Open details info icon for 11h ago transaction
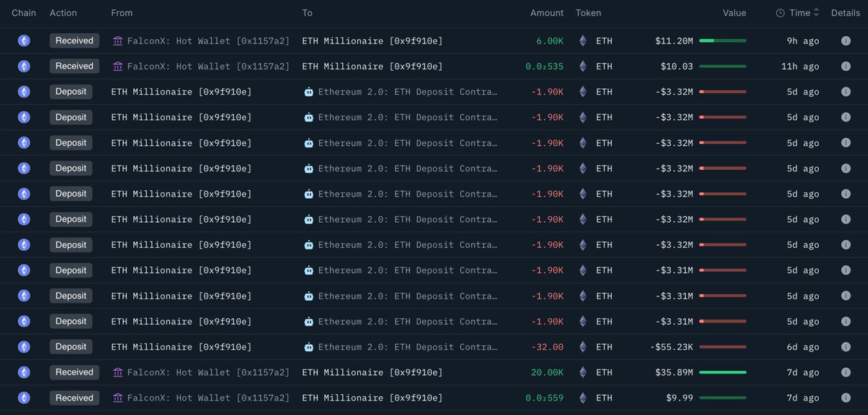868x415 pixels. pos(846,67)
